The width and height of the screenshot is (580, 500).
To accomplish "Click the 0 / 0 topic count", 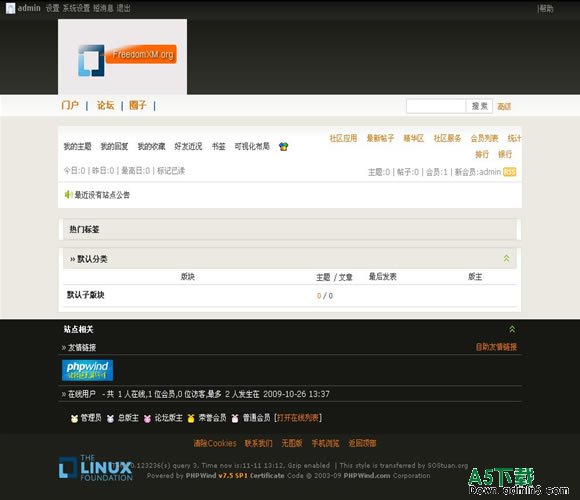I will (x=325, y=296).
